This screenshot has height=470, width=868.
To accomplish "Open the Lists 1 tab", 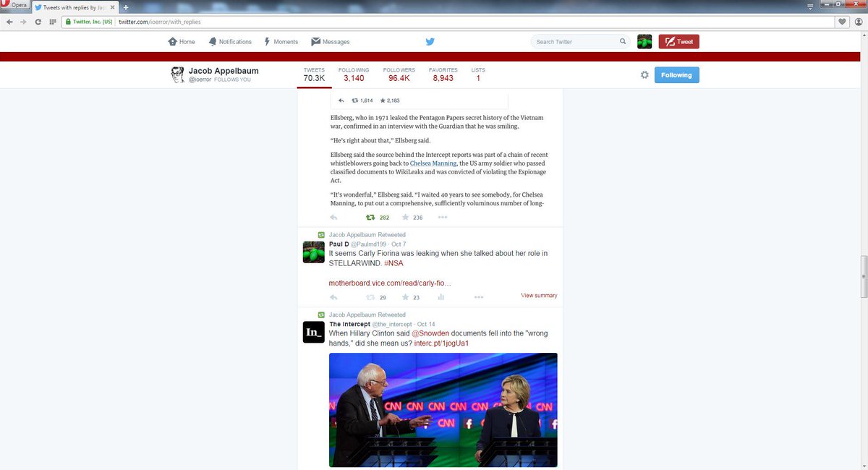I will click(x=478, y=74).
